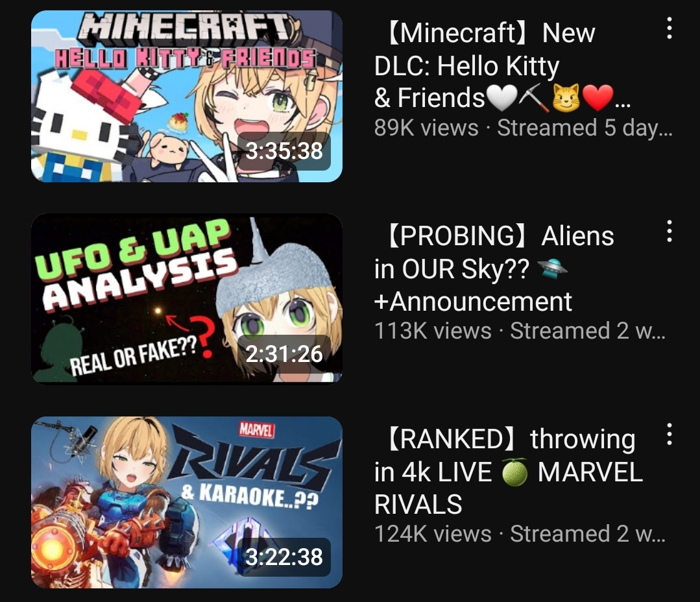700x602 pixels.
Task: Click the throwing in 4k LIVE video title
Action: click(509, 472)
